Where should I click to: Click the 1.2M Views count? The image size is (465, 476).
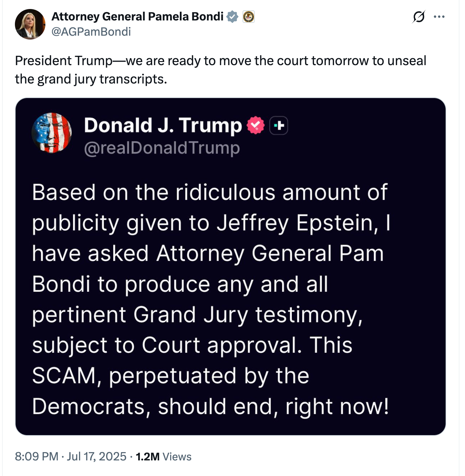(x=163, y=456)
